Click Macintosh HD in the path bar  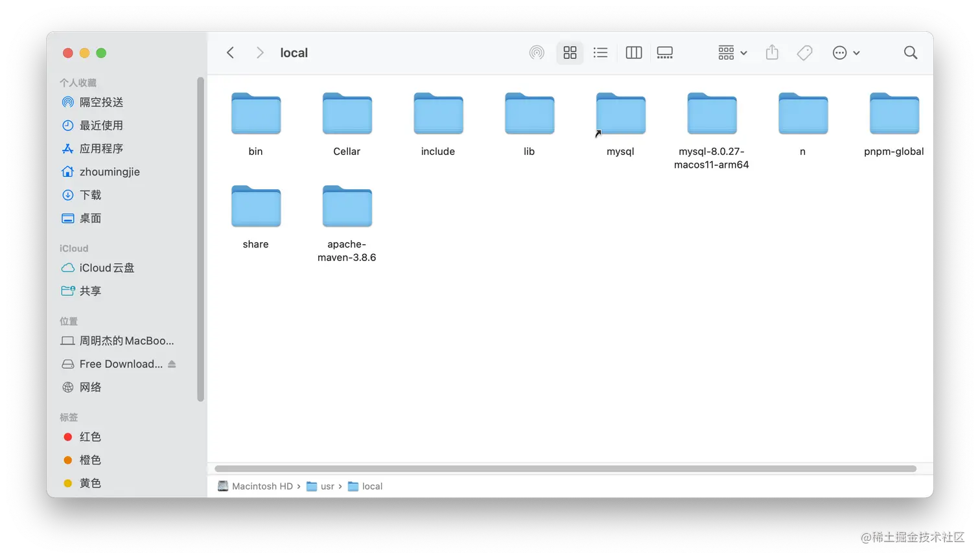(x=255, y=486)
